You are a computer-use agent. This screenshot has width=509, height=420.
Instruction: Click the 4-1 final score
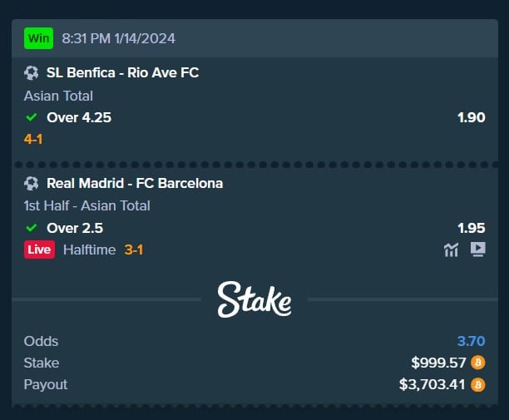33,139
